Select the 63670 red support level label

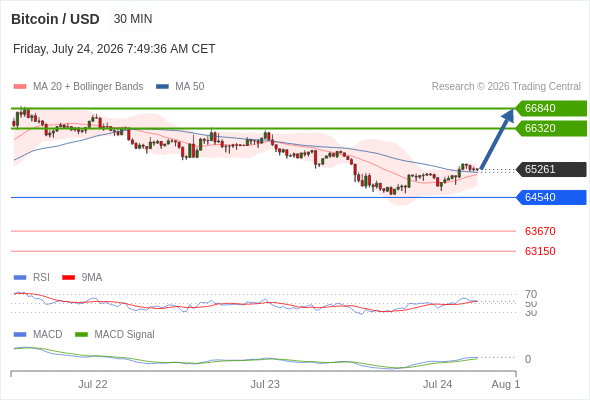coord(540,231)
